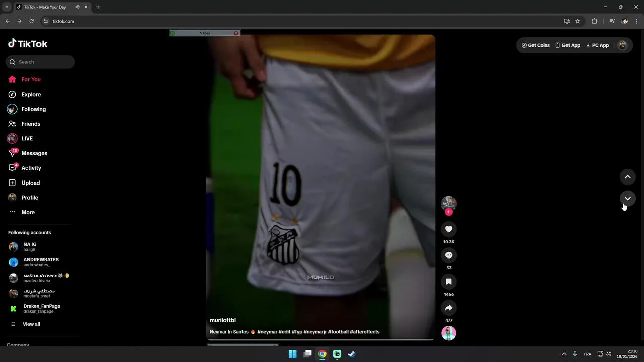The height and width of the screenshot is (362, 644).
Task: Go back in browser
Action: click(7, 21)
